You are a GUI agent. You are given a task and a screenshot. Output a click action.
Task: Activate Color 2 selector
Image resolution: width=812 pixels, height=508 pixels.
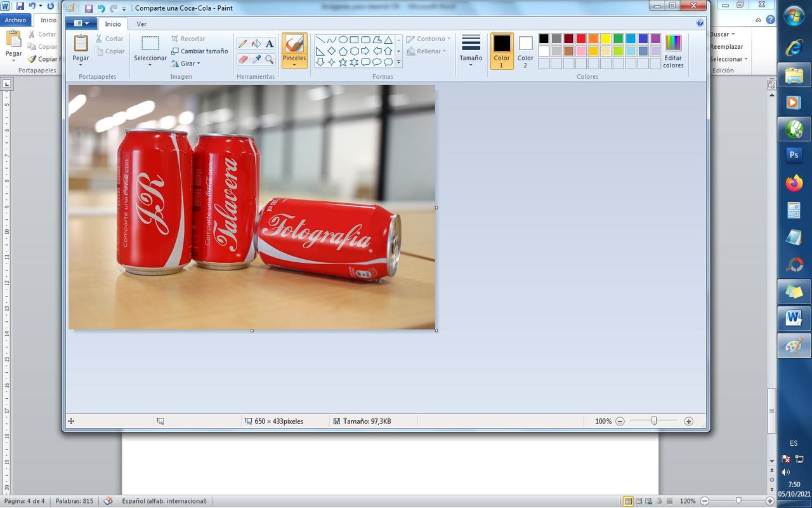click(525, 51)
